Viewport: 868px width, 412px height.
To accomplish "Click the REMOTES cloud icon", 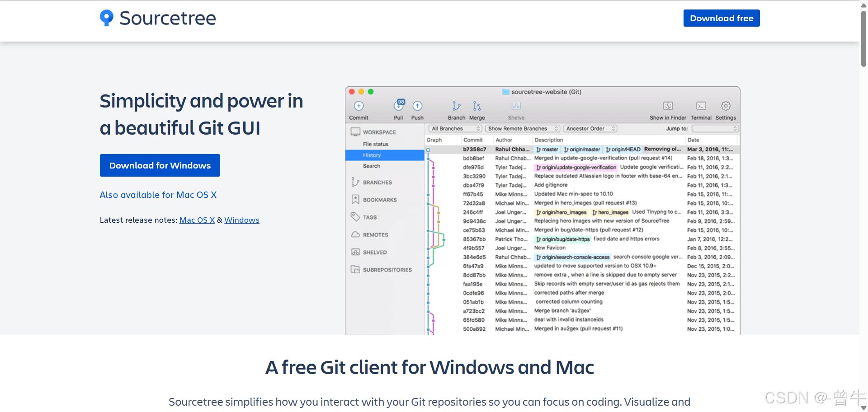I will (x=355, y=234).
